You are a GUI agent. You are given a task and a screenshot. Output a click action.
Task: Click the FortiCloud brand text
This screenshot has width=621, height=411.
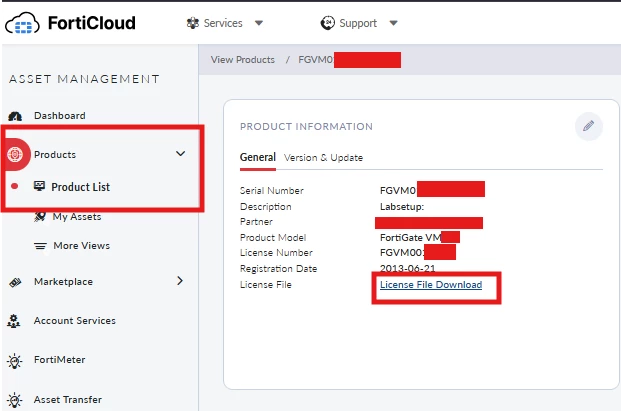(92, 23)
